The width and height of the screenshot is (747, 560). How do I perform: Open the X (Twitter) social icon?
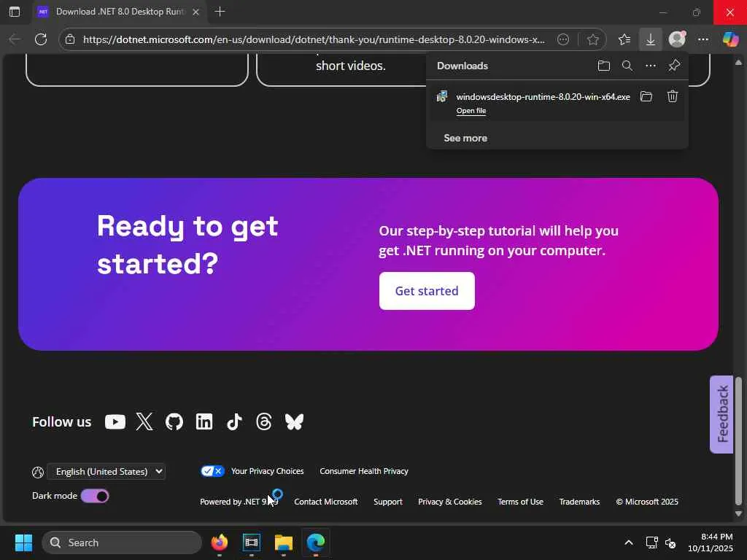[144, 422]
